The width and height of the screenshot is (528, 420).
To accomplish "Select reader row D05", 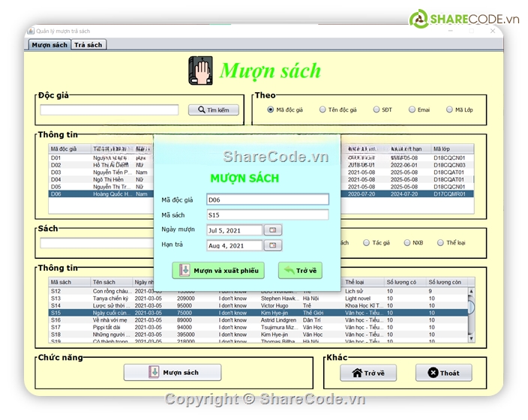I will [x=101, y=187].
